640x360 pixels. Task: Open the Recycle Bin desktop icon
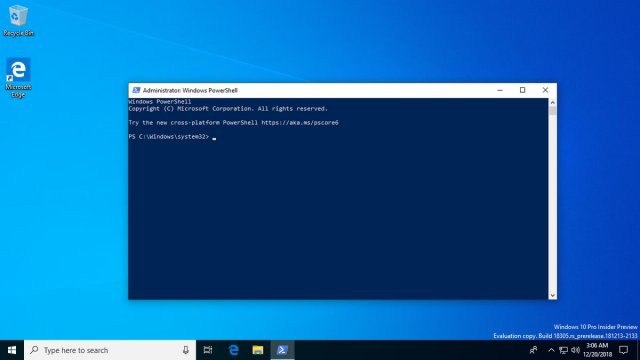pos(18,20)
